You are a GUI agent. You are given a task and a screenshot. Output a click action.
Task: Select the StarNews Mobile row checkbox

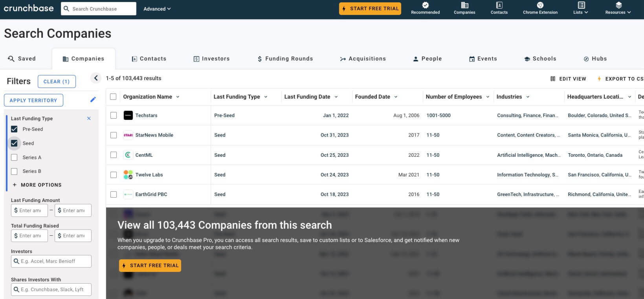[114, 135]
